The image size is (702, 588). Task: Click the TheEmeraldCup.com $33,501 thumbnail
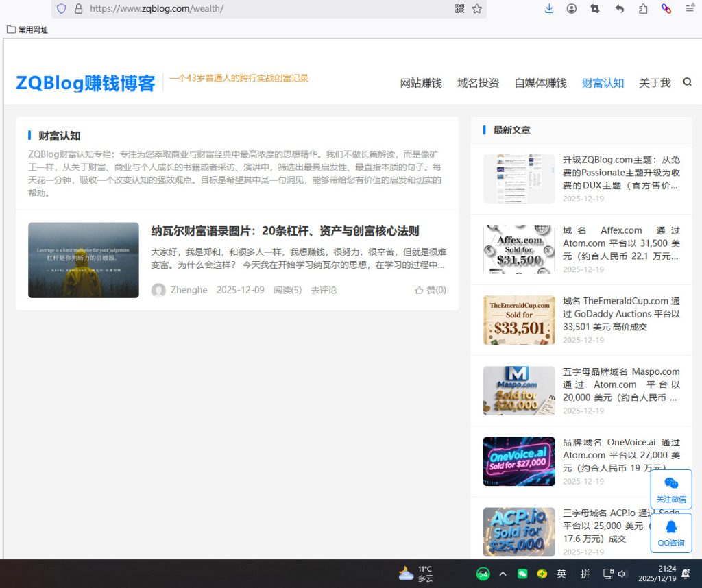tap(519, 320)
